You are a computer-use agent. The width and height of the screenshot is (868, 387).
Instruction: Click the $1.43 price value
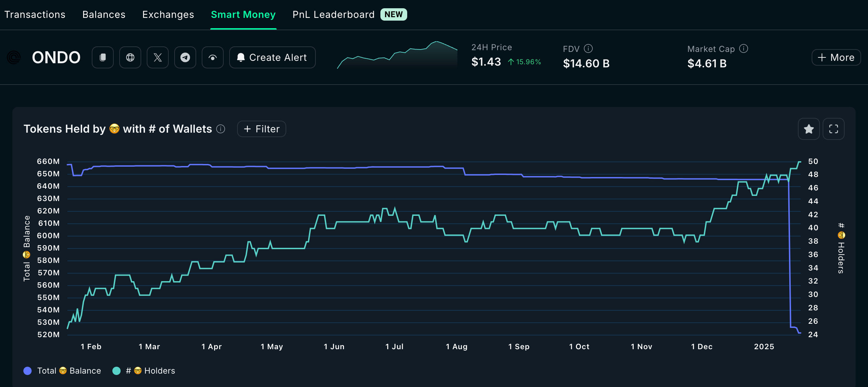tap(486, 62)
